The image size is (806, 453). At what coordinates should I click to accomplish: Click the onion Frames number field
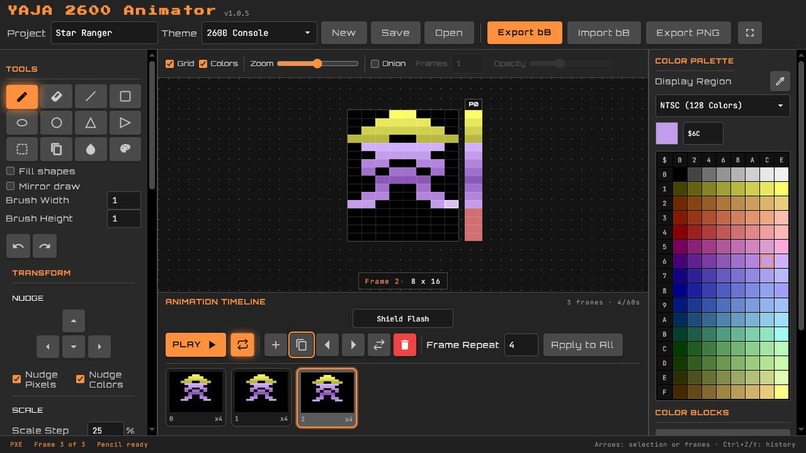pyautogui.click(x=467, y=64)
